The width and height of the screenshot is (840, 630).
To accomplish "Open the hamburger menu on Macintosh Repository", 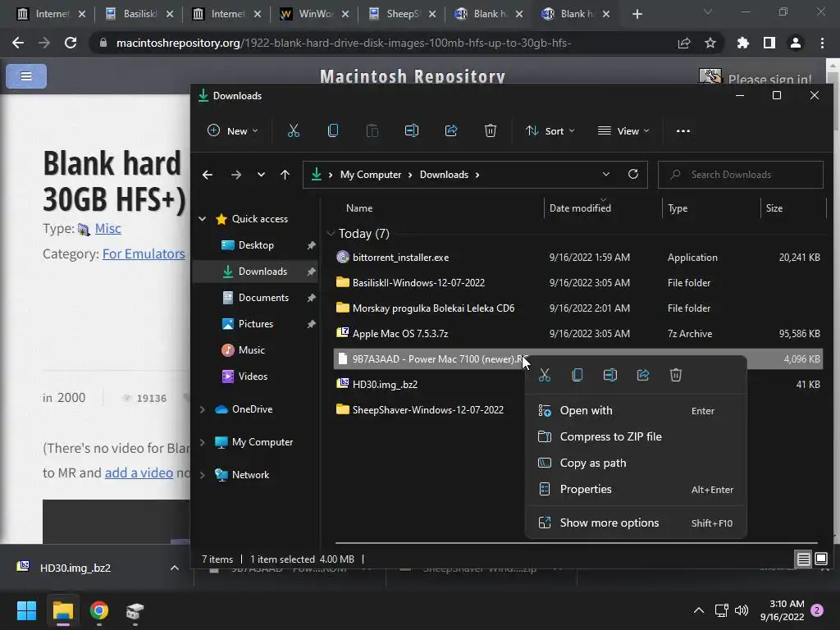I will click(26, 76).
